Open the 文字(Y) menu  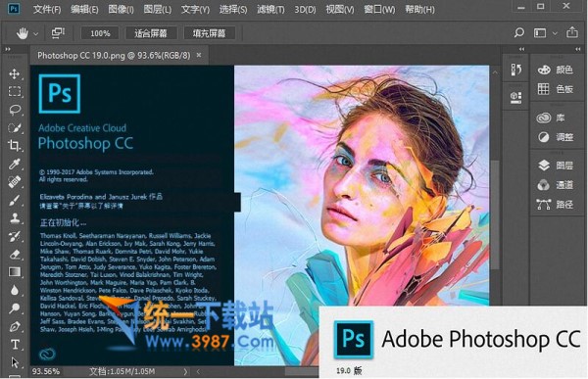195,9
